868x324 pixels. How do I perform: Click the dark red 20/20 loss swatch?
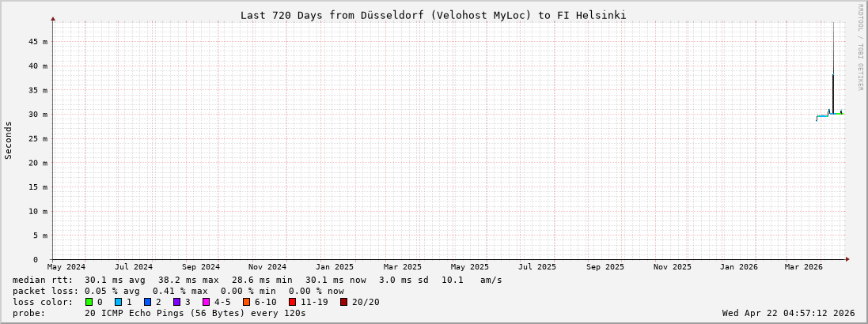343,302
